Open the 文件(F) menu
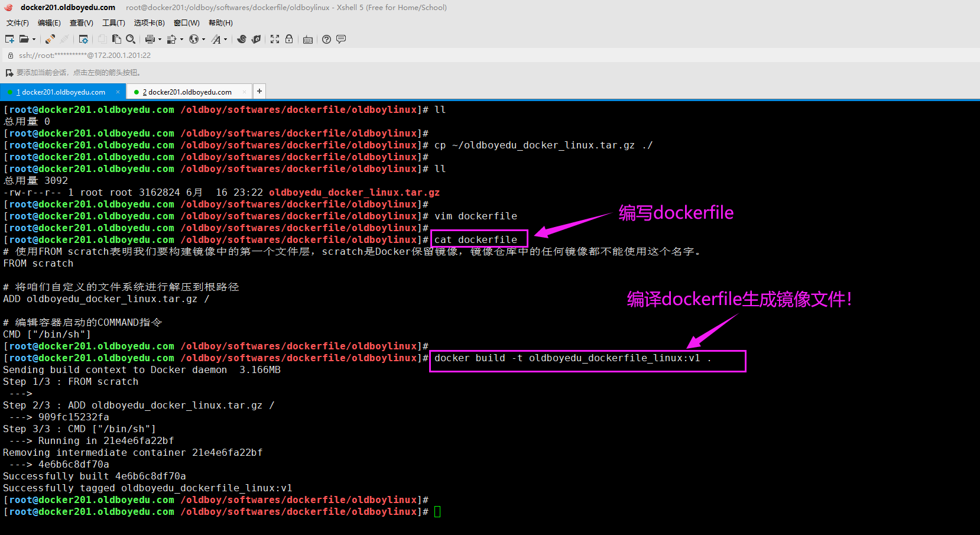 (17, 23)
